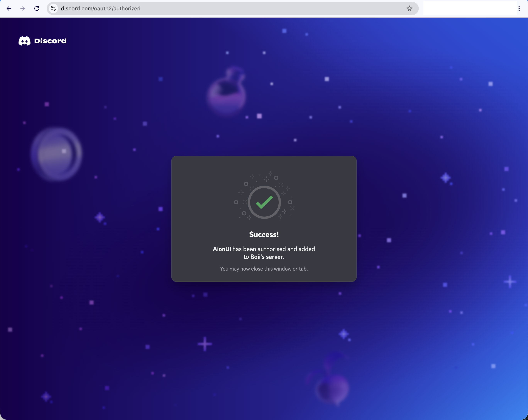The height and width of the screenshot is (420, 528).
Task: Go back using the browser back arrow
Action: pos(9,8)
